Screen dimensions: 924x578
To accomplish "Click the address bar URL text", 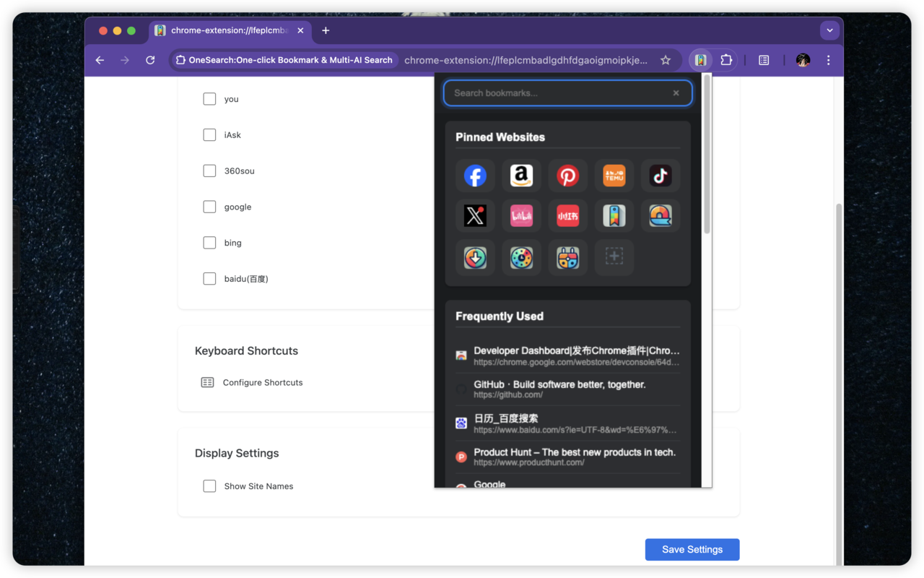I will pyautogui.click(x=526, y=61).
